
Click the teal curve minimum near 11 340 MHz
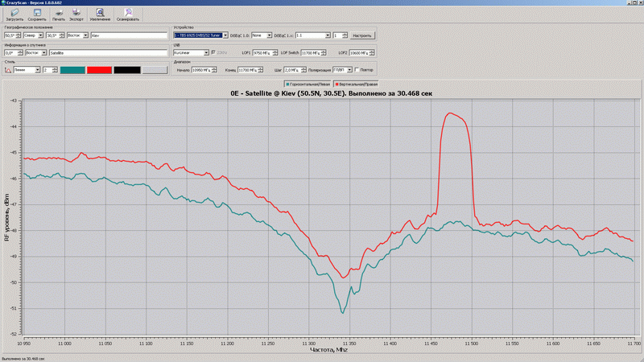click(343, 313)
